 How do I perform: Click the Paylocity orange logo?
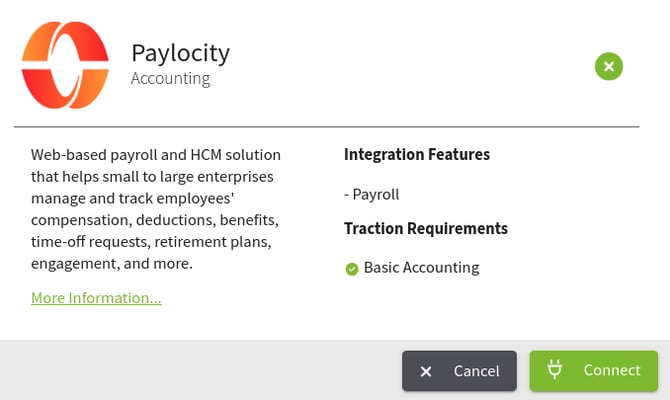[x=64, y=66]
